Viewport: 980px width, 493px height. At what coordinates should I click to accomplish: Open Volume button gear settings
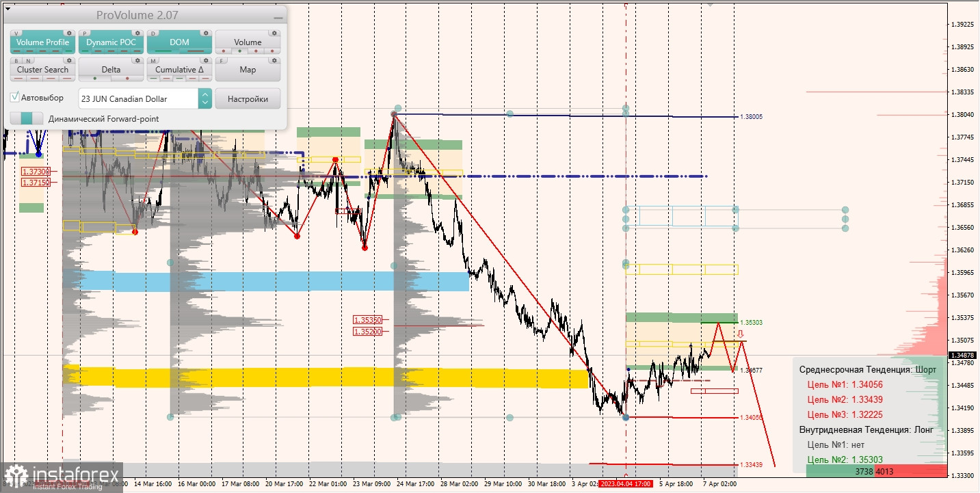[274, 33]
